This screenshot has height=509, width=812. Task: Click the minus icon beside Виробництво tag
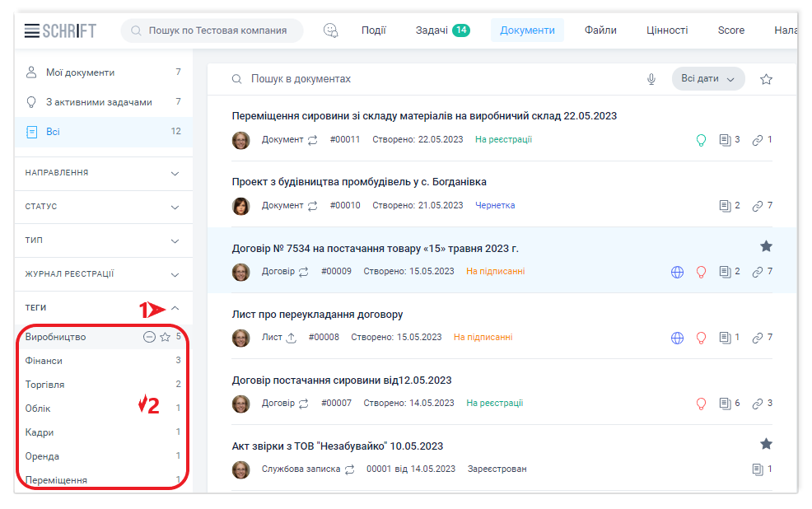[x=149, y=337]
